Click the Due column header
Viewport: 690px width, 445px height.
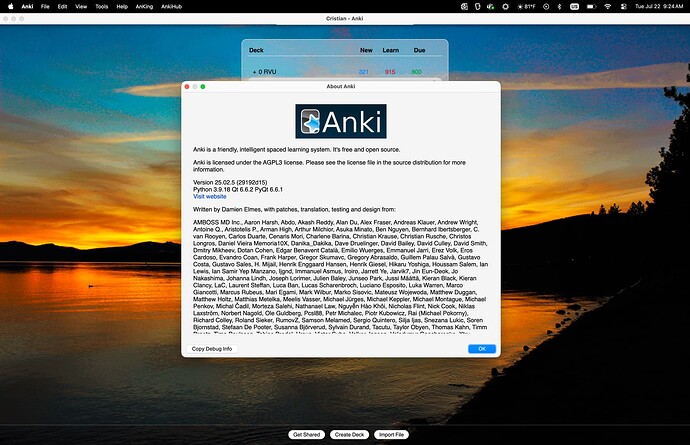click(x=419, y=50)
